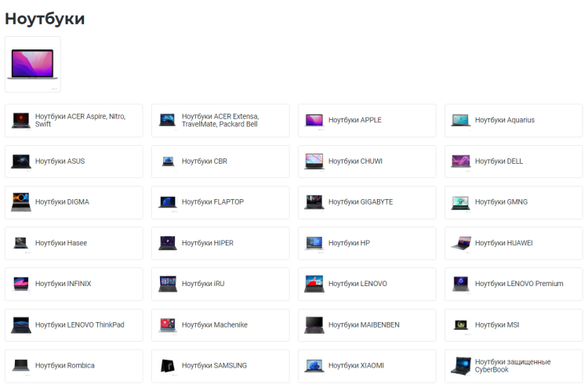This screenshot has height=388, width=588.
Task: Click the Machenike laptop icon
Action: [x=168, y=325]
